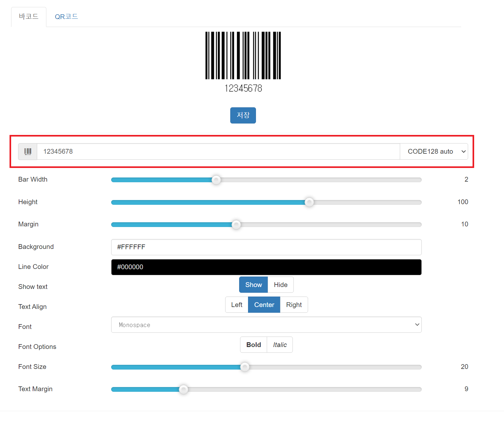Align text Right
504x421 pixels.
pyautogui.click(x=294, y=305)
